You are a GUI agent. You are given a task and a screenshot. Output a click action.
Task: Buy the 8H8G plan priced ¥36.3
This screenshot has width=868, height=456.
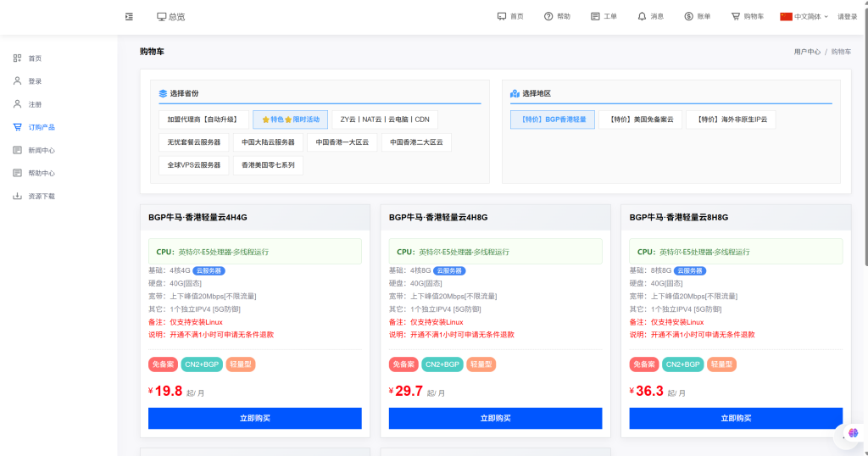[736, 419]
